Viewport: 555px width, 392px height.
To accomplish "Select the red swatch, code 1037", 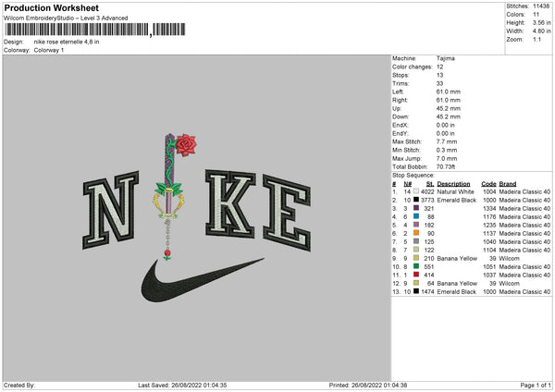I will (416, 275).
